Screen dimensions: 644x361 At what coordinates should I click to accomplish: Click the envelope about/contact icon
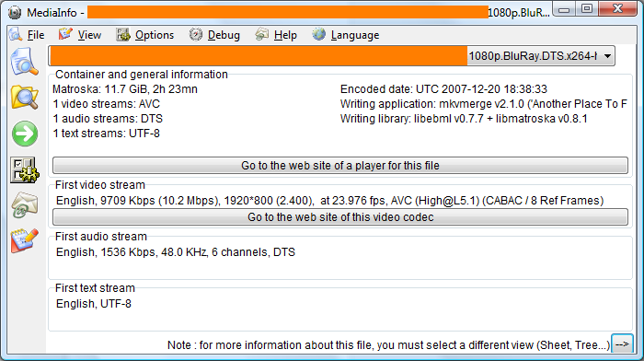click(x=25, y=204)
